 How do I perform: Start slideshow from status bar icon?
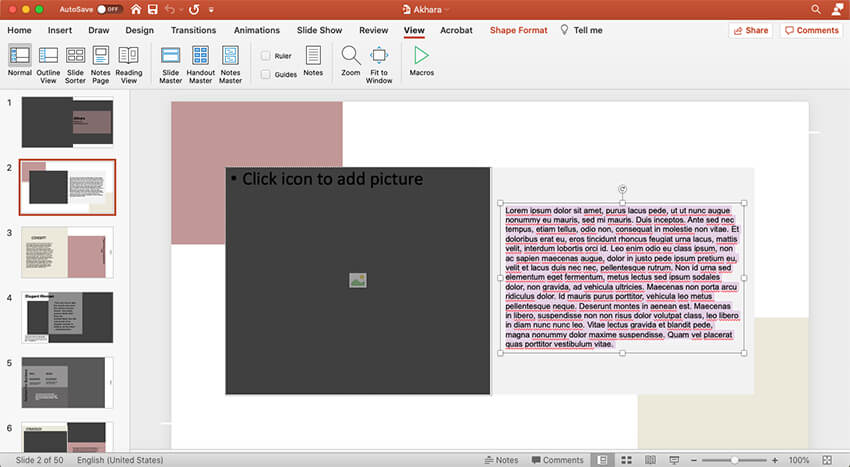pyautogui.click(x=675, y=460)
